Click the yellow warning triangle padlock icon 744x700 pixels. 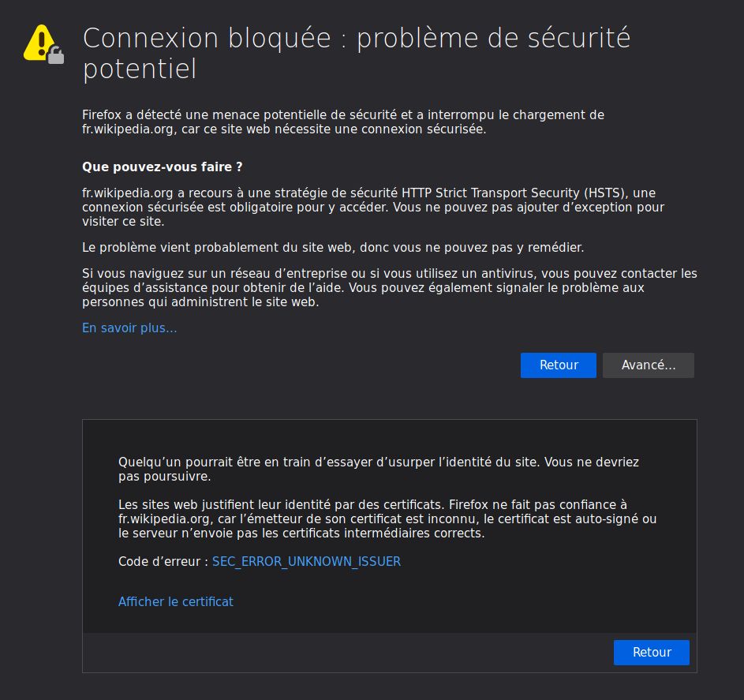[43, 44]
